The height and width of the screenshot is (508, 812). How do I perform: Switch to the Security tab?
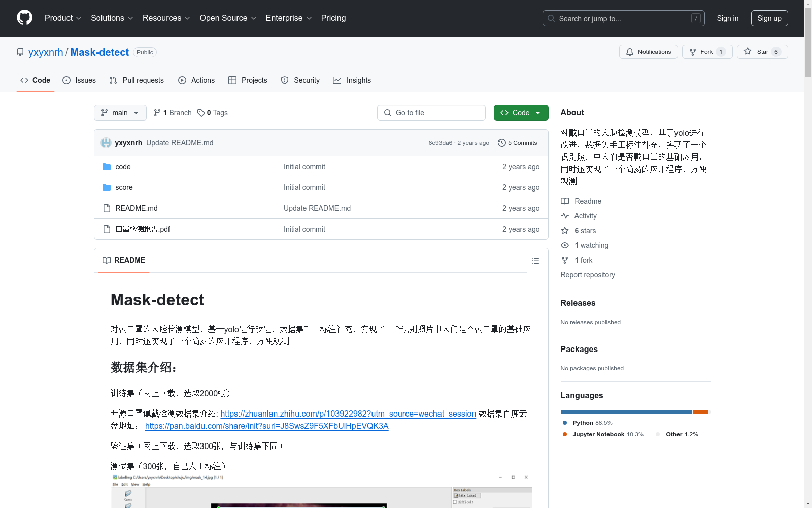click(x=300, y=80)
